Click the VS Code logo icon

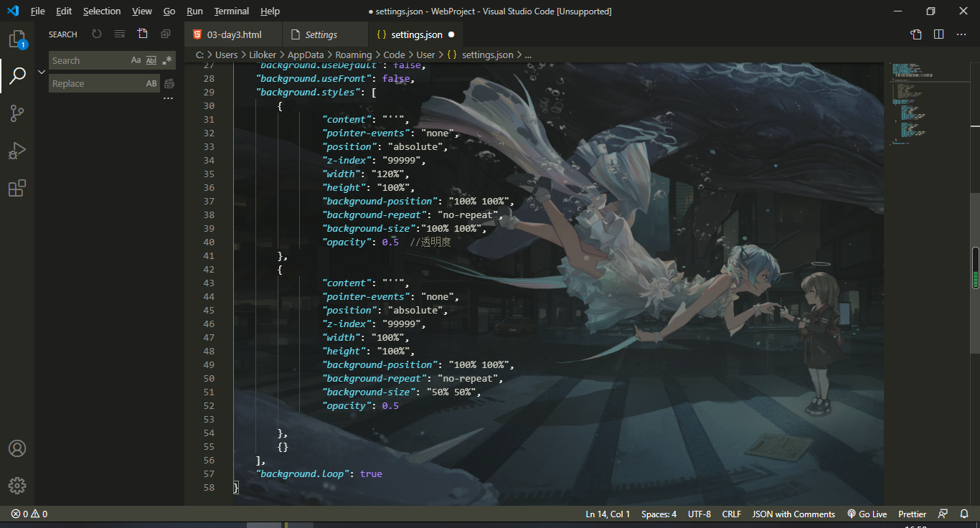[13, 11]
